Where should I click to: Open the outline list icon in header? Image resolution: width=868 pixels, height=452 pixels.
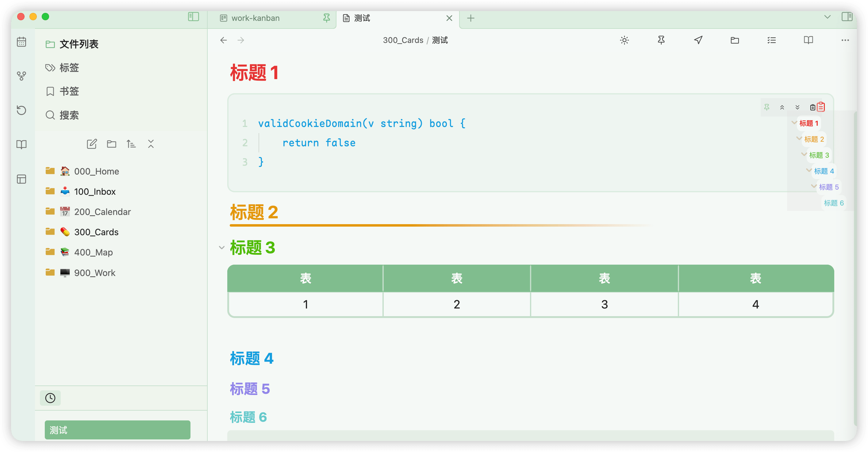pos(772,40)
